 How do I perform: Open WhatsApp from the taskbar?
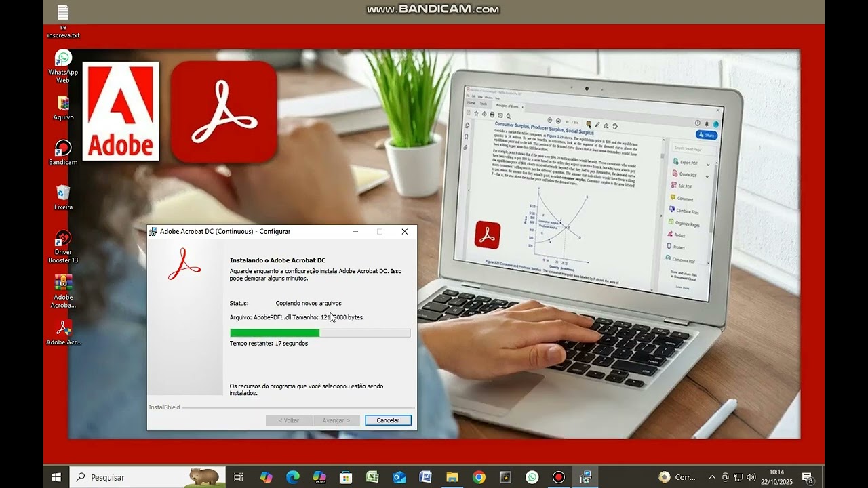click(532, 477)
